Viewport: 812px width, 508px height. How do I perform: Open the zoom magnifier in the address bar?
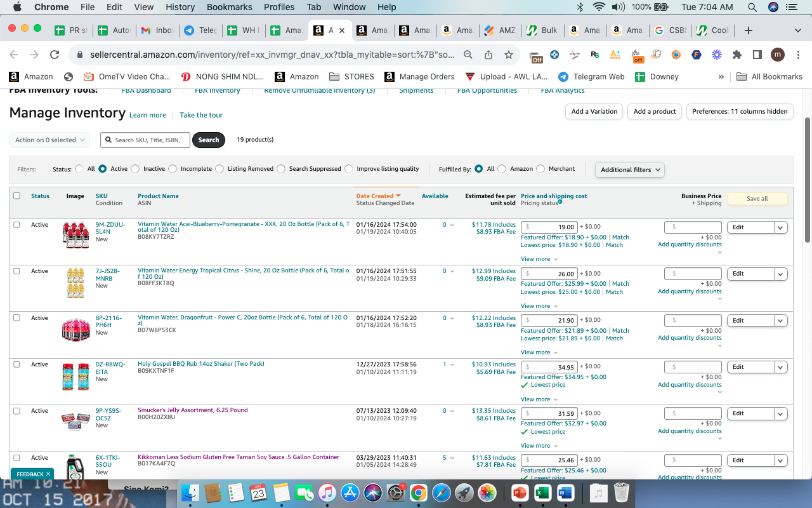(x=468, y=55)
